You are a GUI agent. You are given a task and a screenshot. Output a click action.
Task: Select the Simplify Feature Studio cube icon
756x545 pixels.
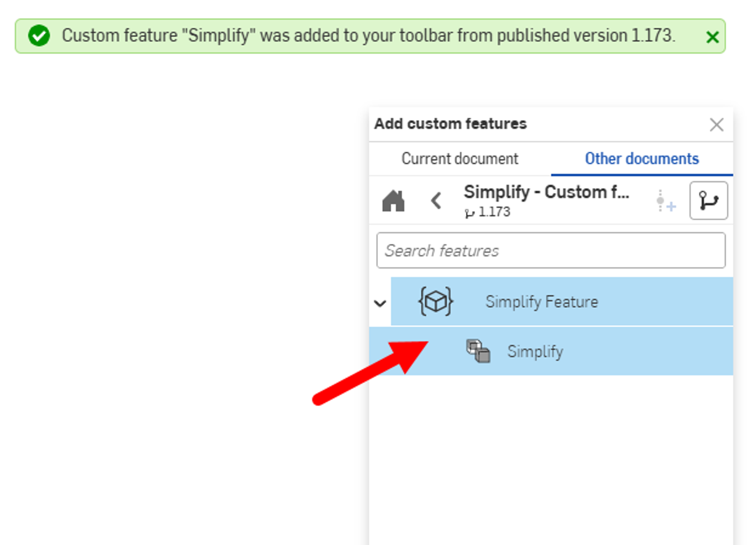(435, 302)
